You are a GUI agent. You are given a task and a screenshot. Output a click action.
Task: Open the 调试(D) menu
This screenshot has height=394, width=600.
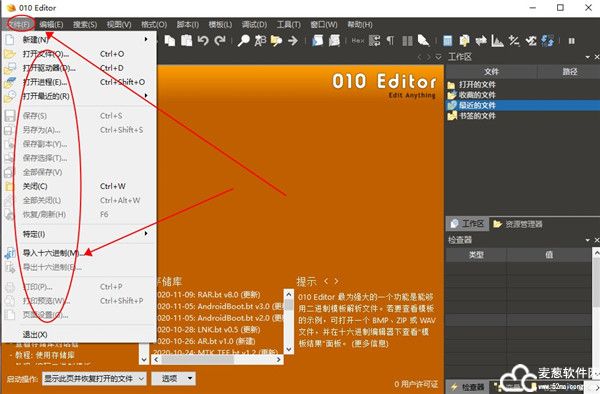pyautogui.click(x=254, y=24)
